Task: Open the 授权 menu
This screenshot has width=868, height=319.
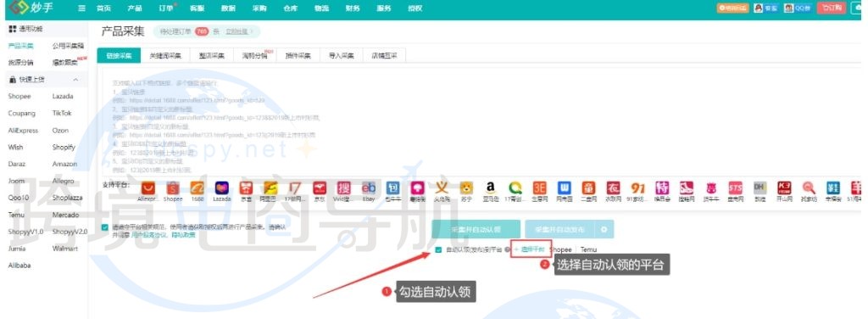Action: click(x=415, y=8)
